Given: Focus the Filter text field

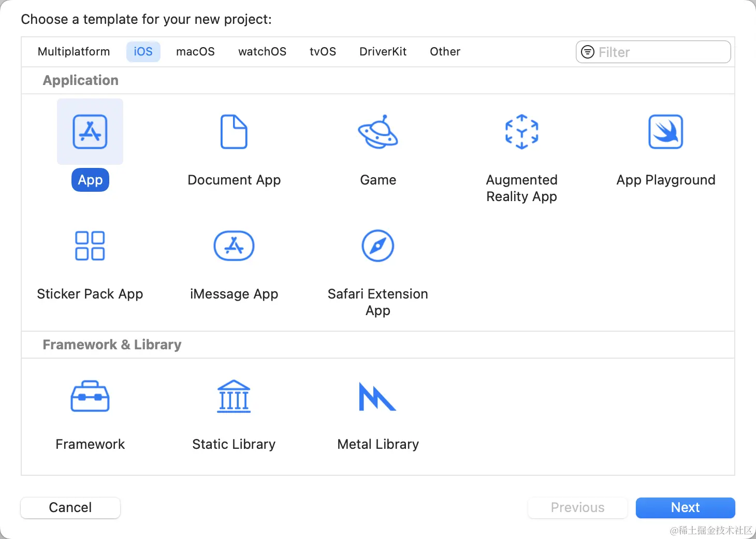Looking at the screenshot, I should (653, 52).
